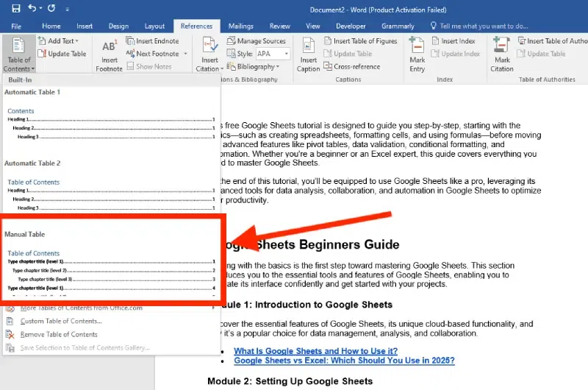Select the References tab
Viewport: 588px width, 390px height.
(196, 26)
